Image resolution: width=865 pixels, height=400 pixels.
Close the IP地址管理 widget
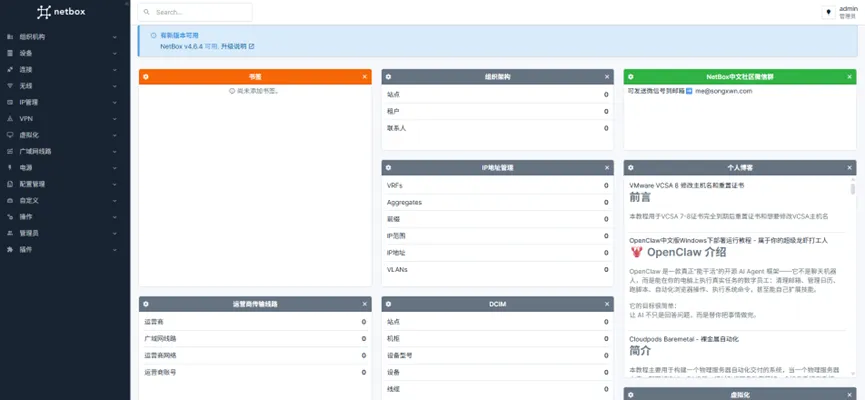tap(607, 168)
